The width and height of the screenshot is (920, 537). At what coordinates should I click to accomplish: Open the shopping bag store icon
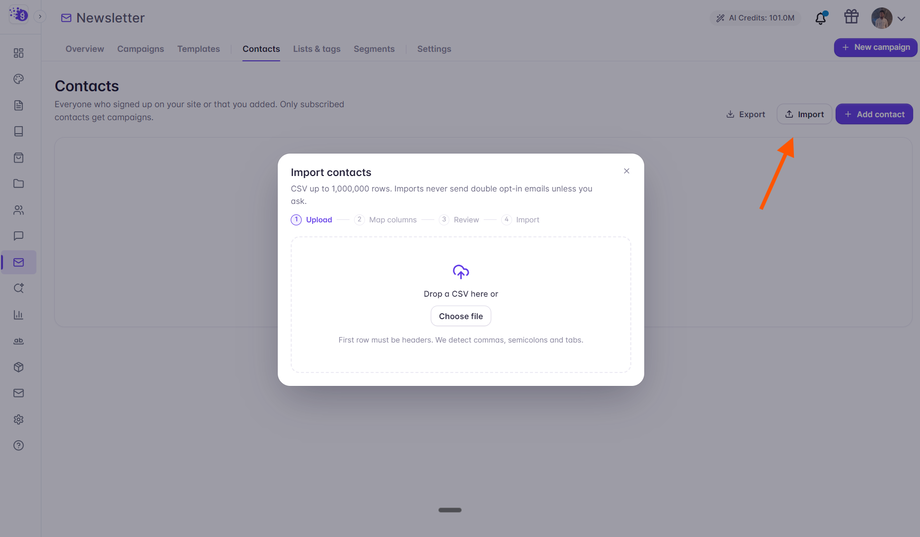(x=19, y=157)
